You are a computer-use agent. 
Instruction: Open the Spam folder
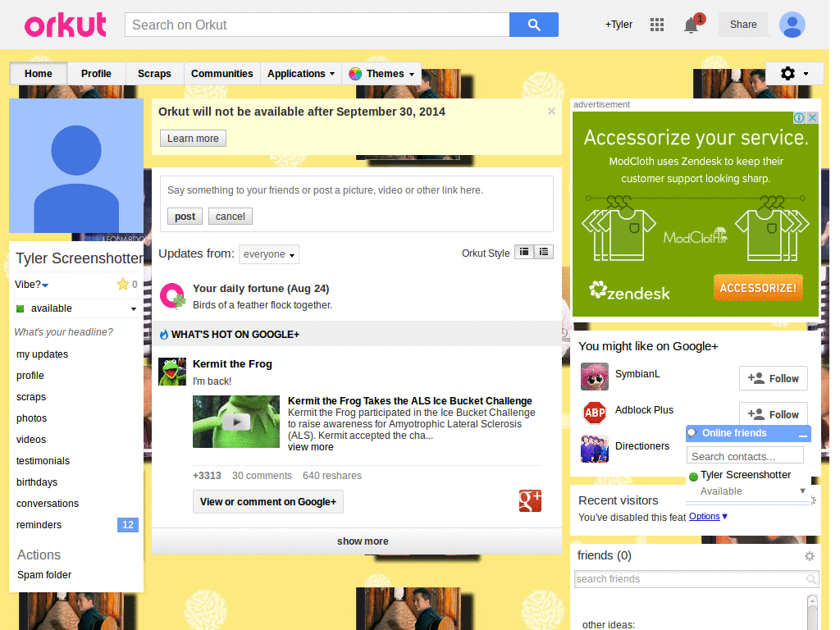click(44, 575)
